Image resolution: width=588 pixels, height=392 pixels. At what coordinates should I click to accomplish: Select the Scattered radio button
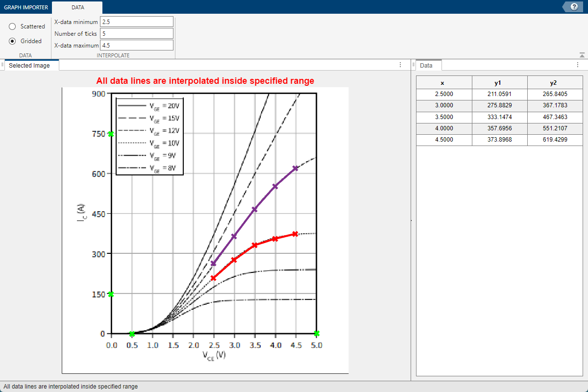13,26
